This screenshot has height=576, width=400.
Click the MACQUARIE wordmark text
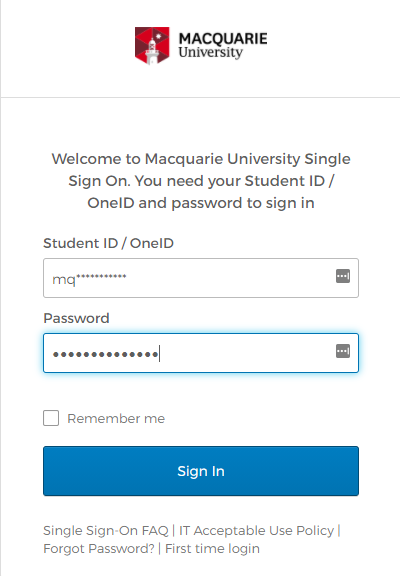pyautogui.click(x=223, y=39)
